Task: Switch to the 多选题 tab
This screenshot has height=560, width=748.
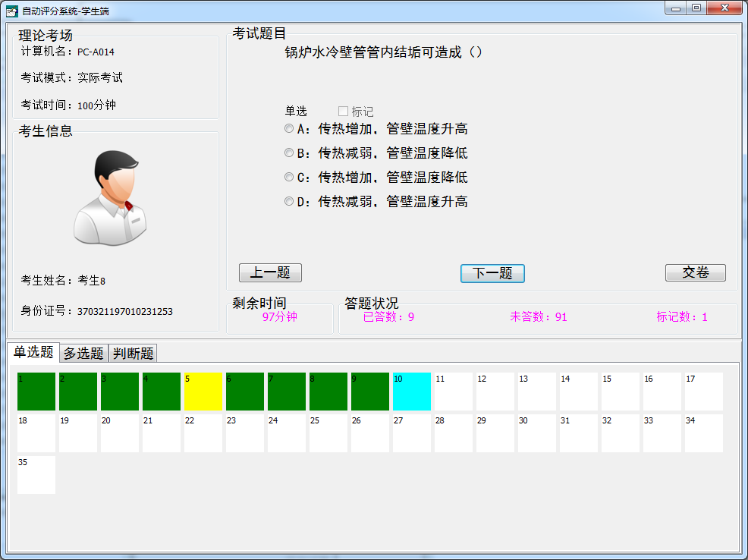Action: click(x=83, y=353)
